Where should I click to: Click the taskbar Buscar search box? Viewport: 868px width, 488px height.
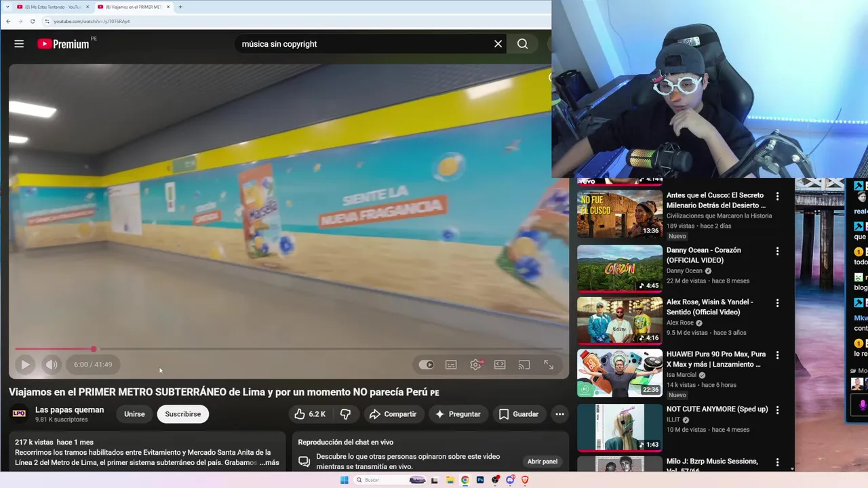click(389, 480)
